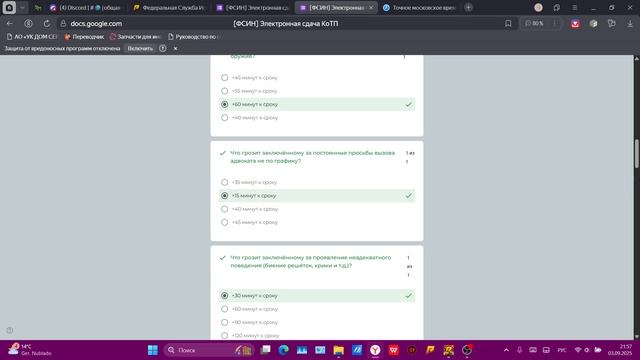Open the Wi-Fi network tray icon
Image resolution: width=640 pixels, height=360 pixels.
tap(578, 350)
